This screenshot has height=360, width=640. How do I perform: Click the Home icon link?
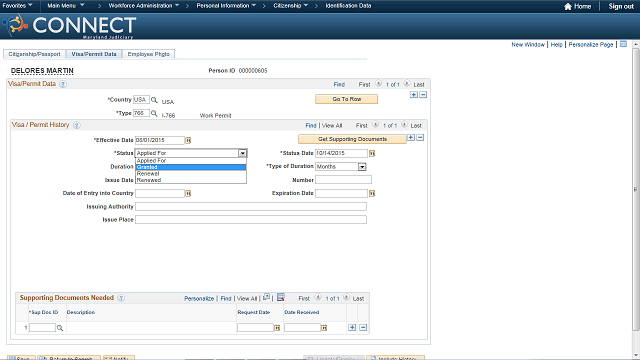(x=578, y=6)
